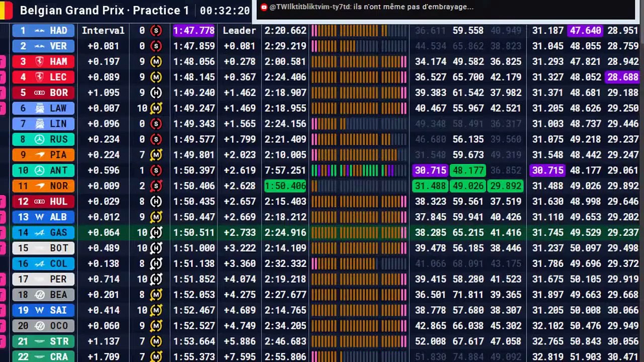
Task: Click the hard tyre icon in BOR's row
Action: (156, 93)
